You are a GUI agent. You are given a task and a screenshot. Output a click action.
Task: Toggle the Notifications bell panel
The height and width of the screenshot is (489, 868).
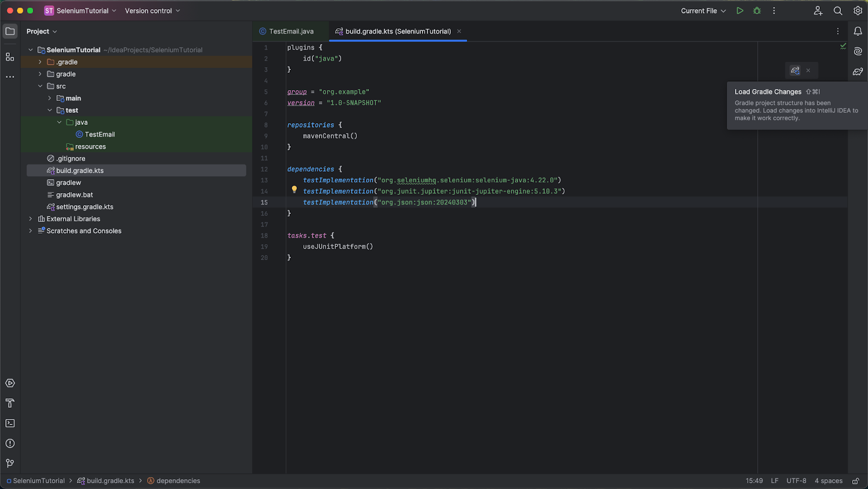tap(858, 31)
